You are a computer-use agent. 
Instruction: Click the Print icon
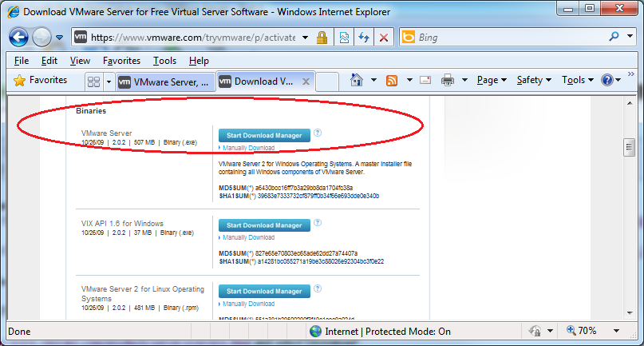tap(447, 80)
